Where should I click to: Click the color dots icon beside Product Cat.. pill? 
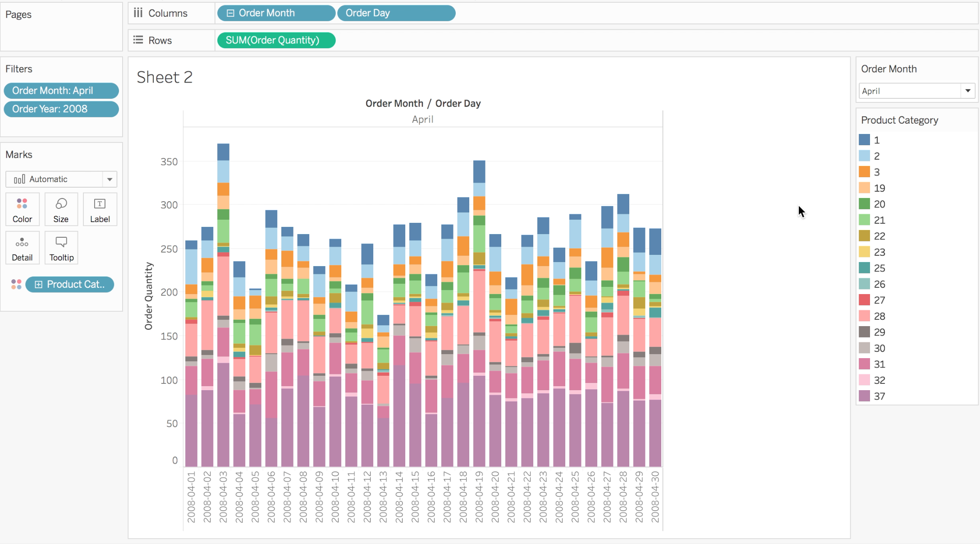pos(16,284)
